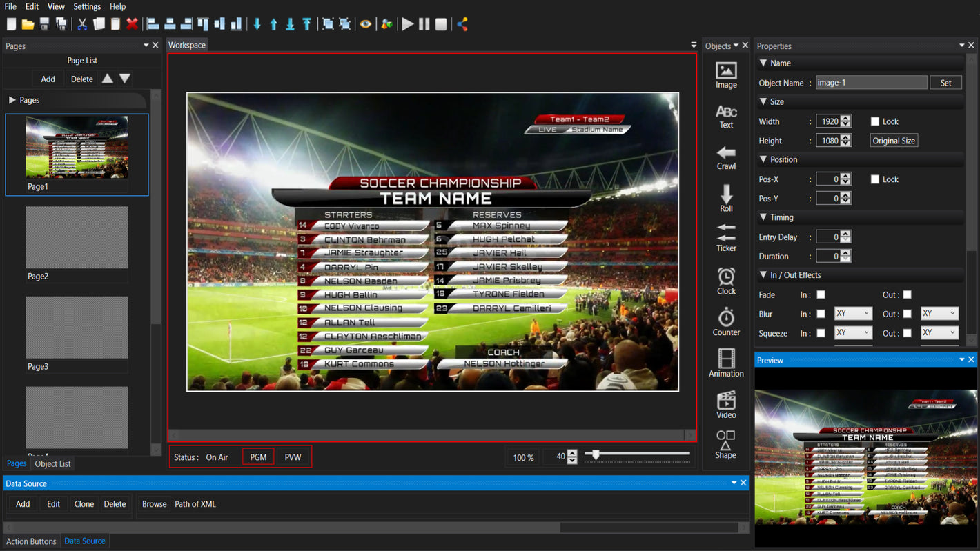Expand the Pages tree header
This screenshot has height=551, width=980.
coord(12,100)
